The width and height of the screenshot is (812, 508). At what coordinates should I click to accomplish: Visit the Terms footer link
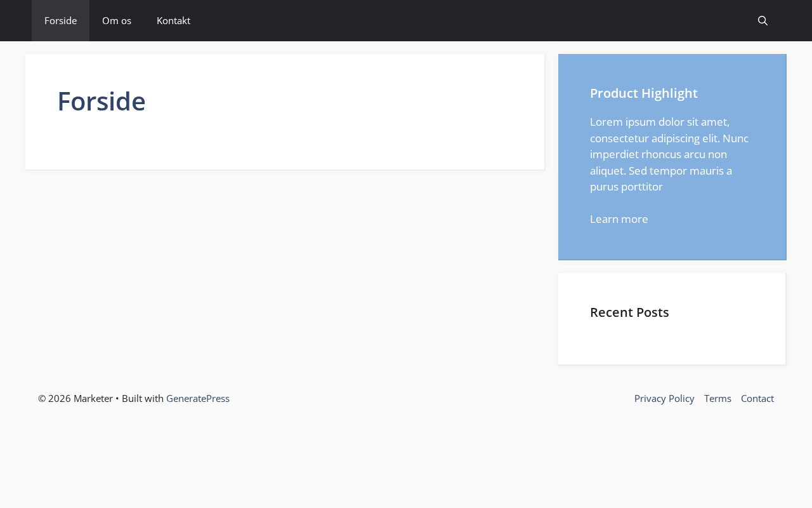(x=717, y=399)
